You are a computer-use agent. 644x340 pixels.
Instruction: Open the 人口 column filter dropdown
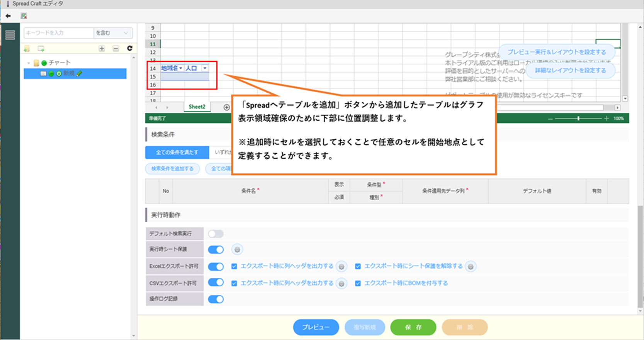pos(205,68)
